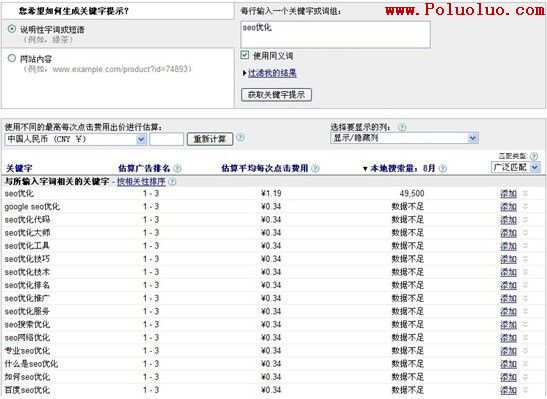Click the 获取关键字提示 button
This screenshot has width=547, height=399.
coord(276,95)
